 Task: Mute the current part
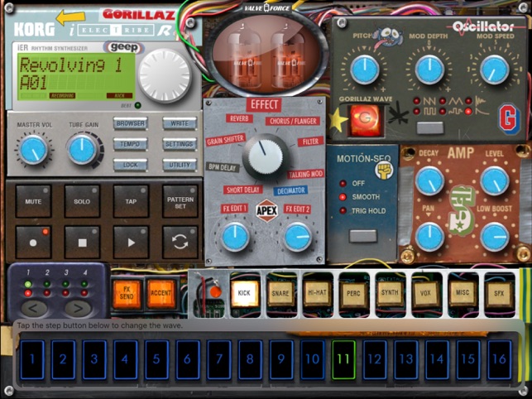(x=33, y=201)
